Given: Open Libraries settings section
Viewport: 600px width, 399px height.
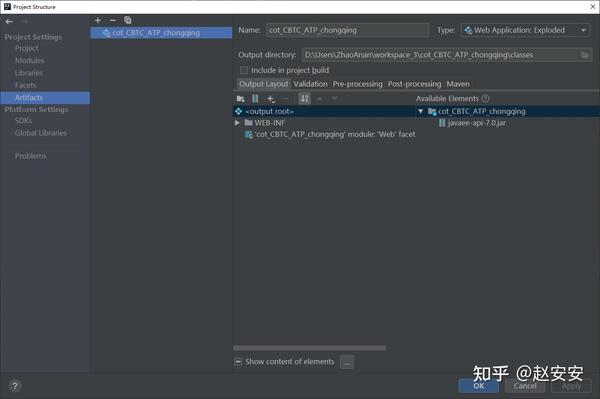Looking at the screenshot, I should [29, 73].
